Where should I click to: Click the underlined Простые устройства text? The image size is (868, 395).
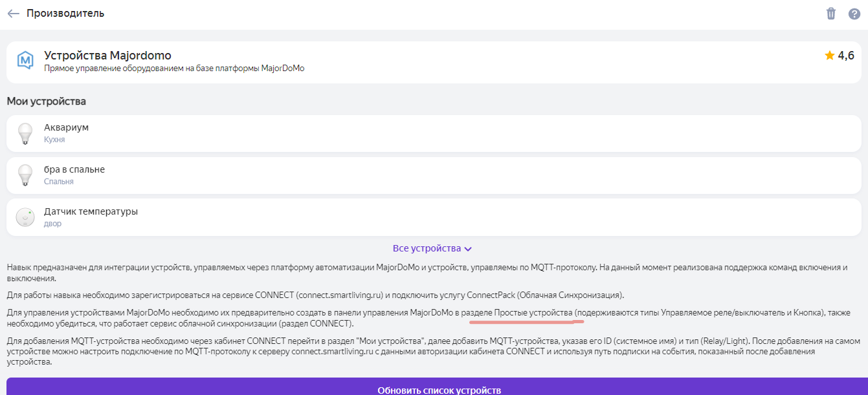533,313
